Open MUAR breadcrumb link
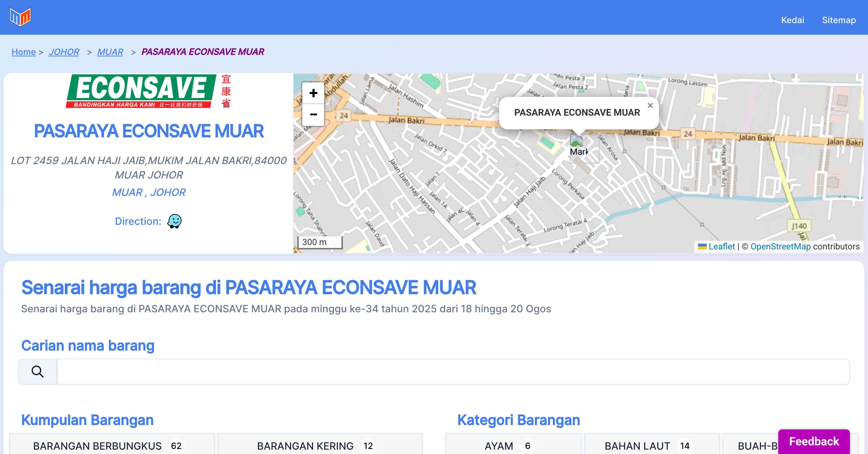 (x=110, y=52)
